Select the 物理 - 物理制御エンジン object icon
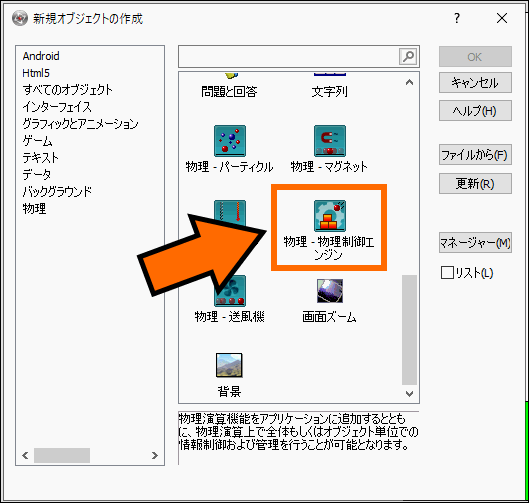The width and height of the screenshot is (529, 503). click(330, 216)
